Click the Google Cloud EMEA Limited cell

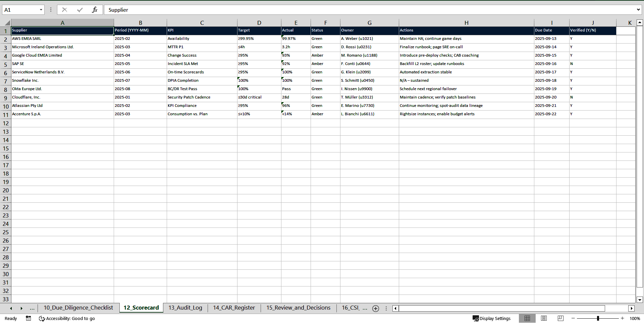62,56
